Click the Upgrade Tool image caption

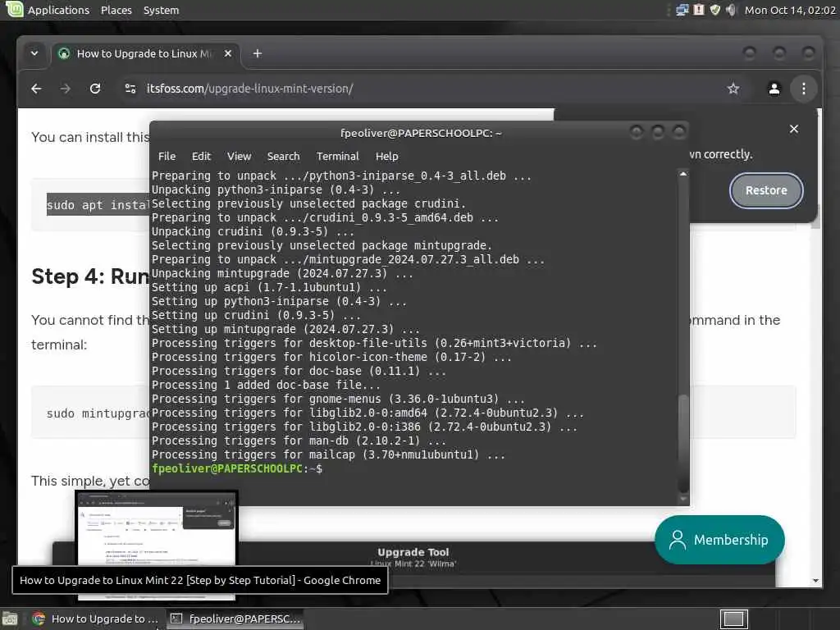tap(413, 552)
